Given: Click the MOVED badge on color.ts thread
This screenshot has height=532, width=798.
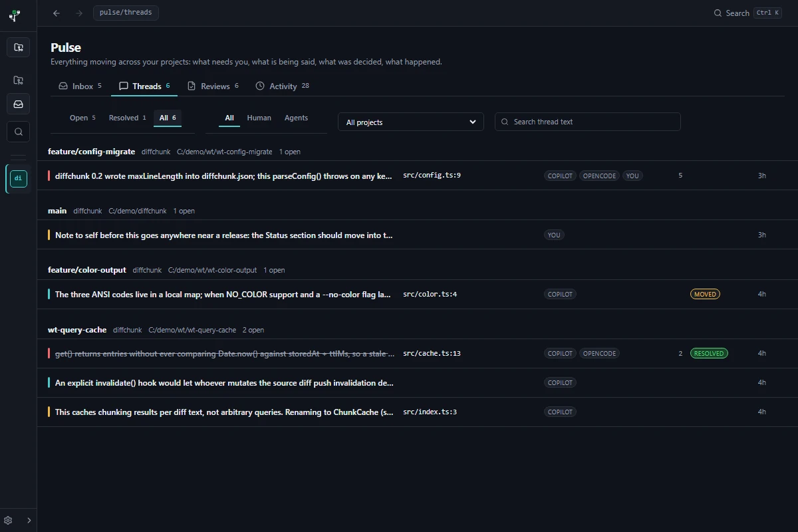Looking at the screenshot, I should (x=705, y=294).
